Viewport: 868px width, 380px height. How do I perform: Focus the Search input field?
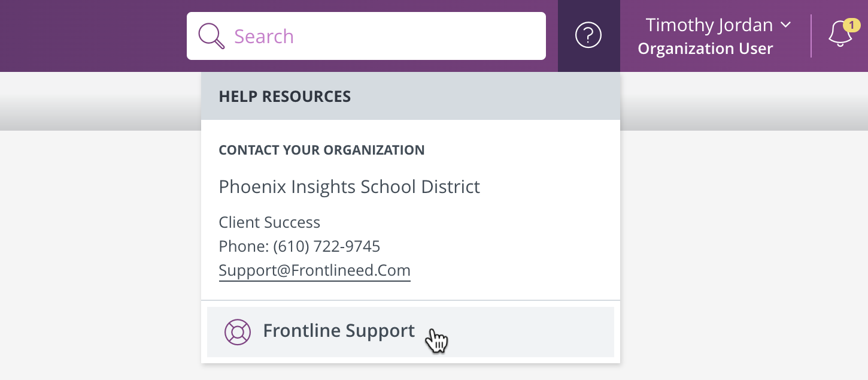[366, 36]
